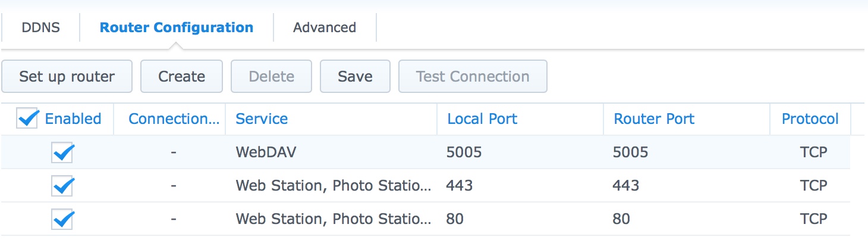
Task: Select the Router Configuration tab
Action: tap(177, 27)
